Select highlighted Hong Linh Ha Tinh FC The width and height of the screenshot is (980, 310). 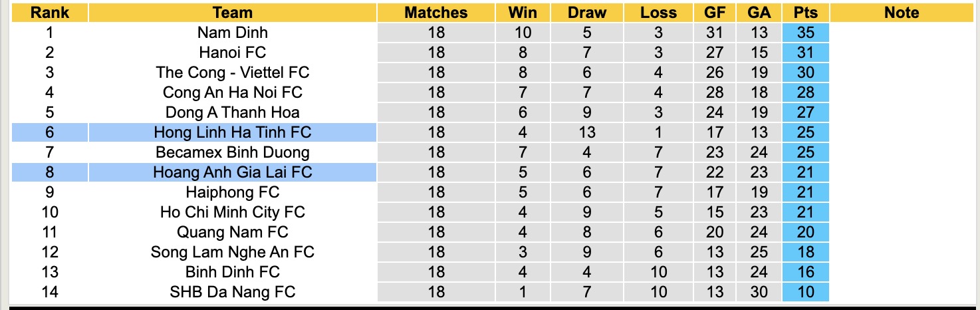[x=233, y=132]
